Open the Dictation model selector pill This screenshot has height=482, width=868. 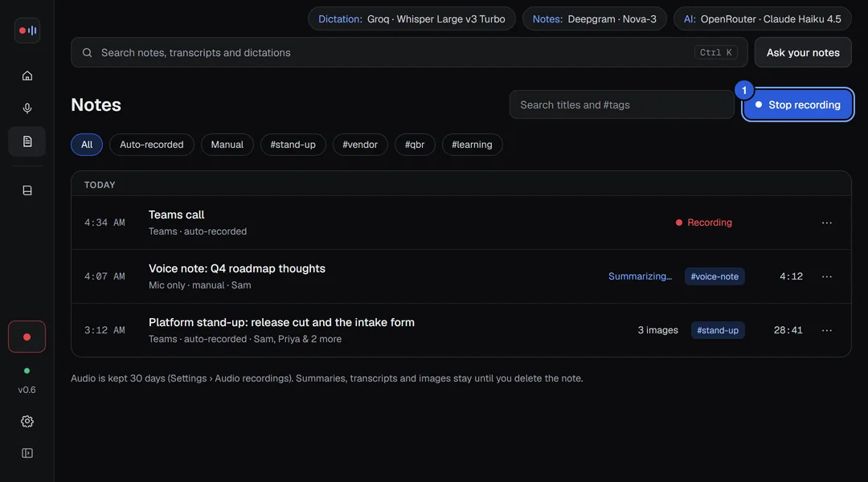[411, 18]
